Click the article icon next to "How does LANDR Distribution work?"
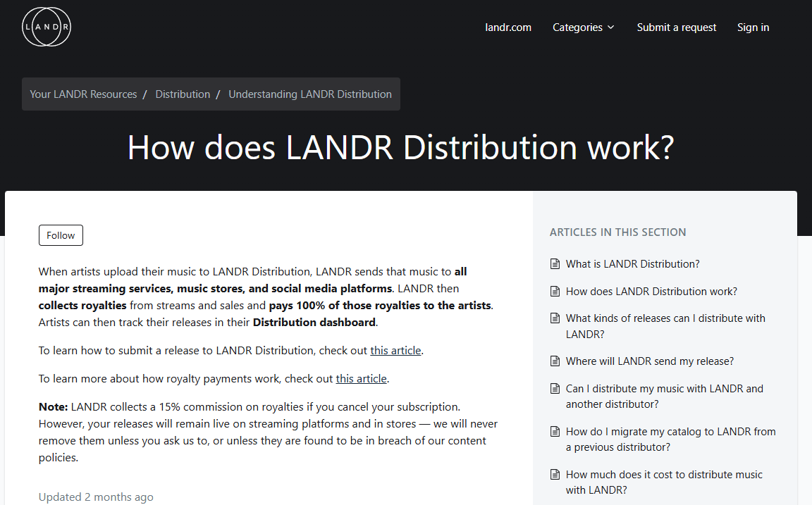 click(x=554, y=291)
